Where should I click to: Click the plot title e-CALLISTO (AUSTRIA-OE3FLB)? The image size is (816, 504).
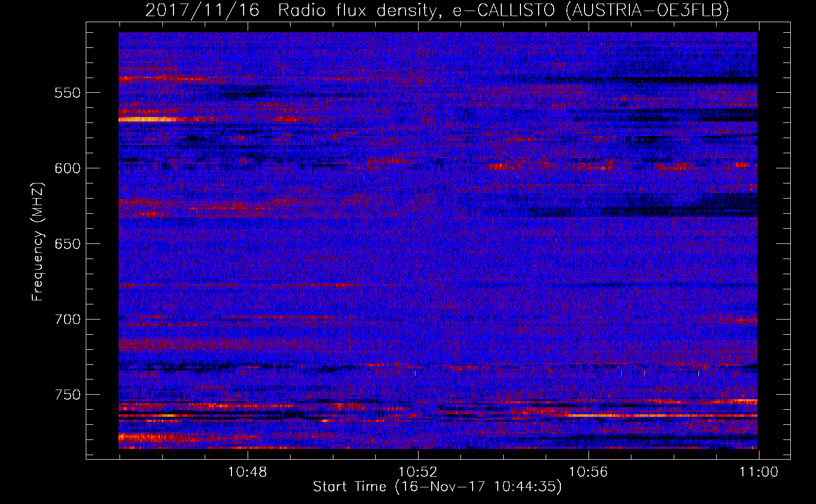click(x=591, y=10)
